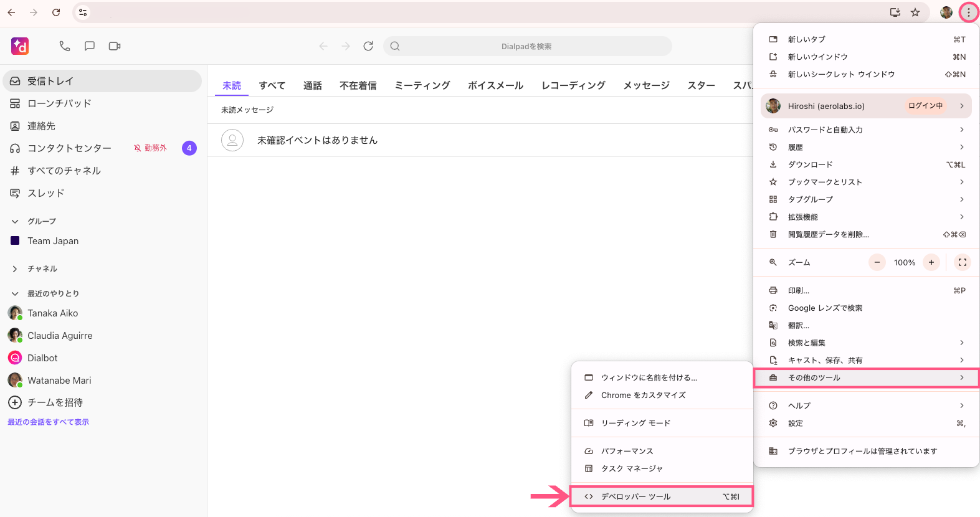980x517 pixels.
Task: Click the Dialpadを検索 search field
Action: [528, 46]
